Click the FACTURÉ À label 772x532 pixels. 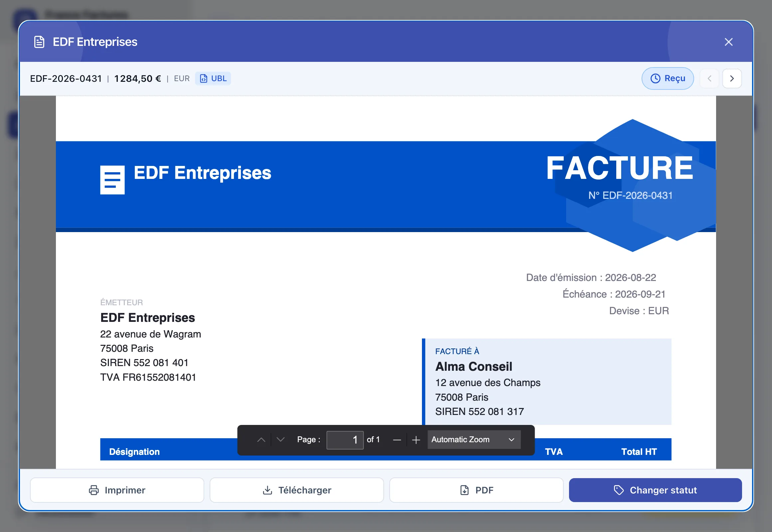click(457, 351)
